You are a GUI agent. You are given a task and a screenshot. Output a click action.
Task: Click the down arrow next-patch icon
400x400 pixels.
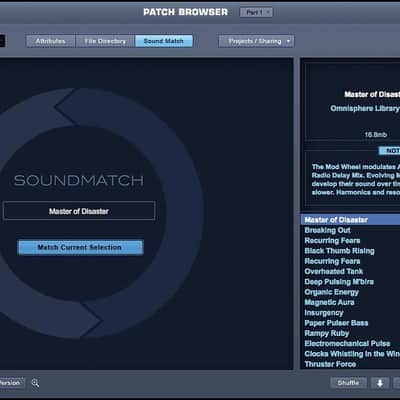[380, 383]
